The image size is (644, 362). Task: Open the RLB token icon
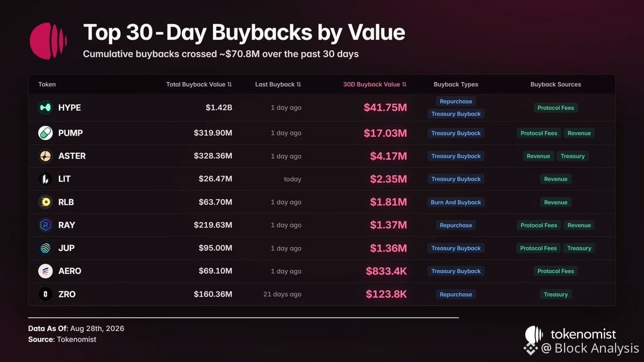pos(46,202)
